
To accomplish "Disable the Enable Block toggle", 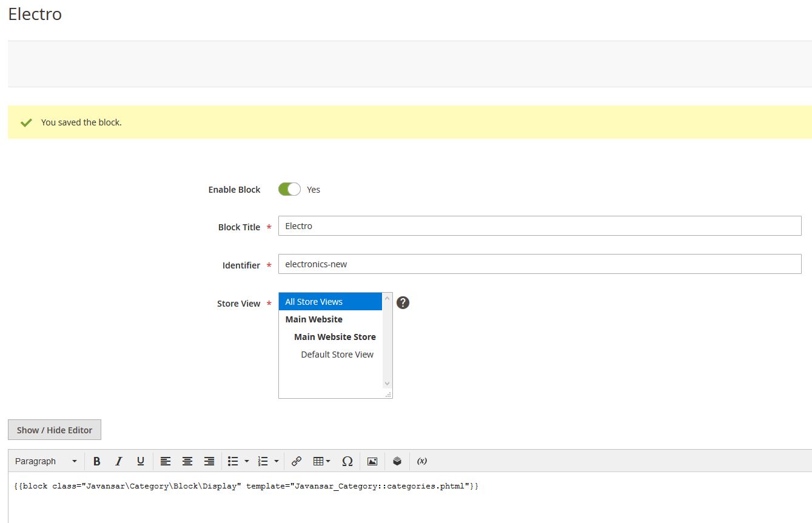I will pyautogui.click(x=289, y=189).
